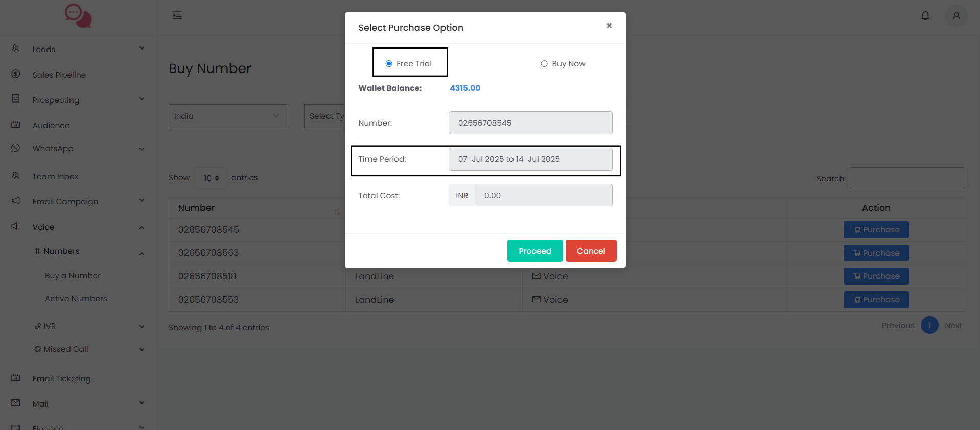
Task: Change the show entries count selector
Action: coord(211,178)
